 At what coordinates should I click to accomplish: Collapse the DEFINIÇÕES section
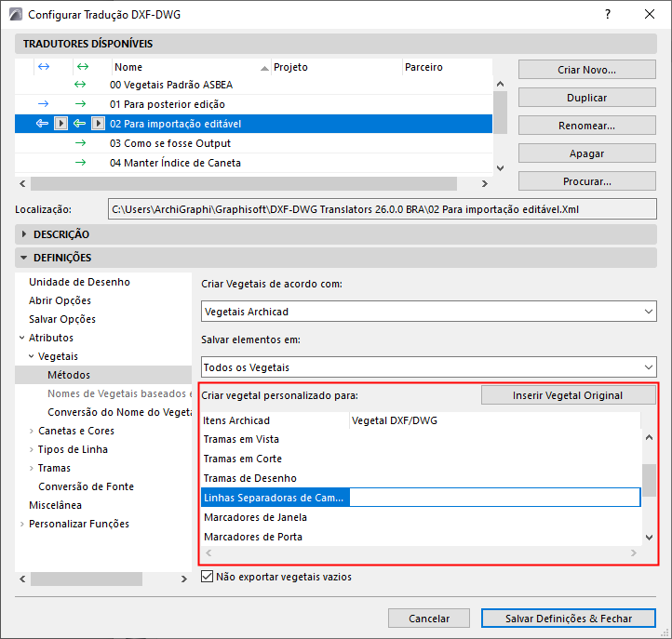coord(25,258)
